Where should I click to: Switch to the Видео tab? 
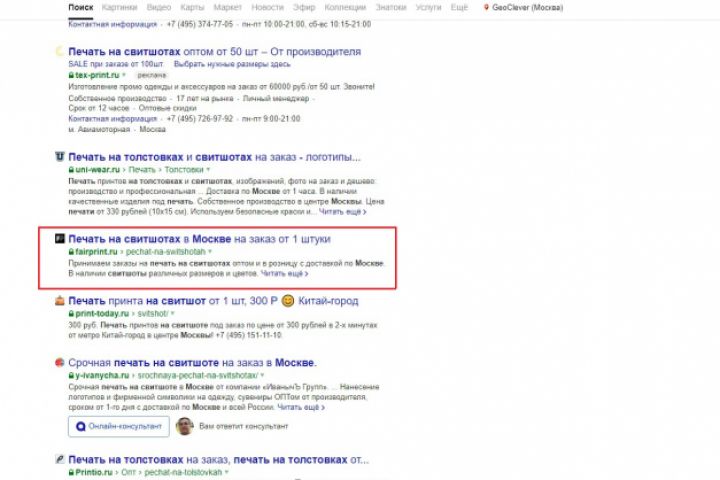[159, 7]
